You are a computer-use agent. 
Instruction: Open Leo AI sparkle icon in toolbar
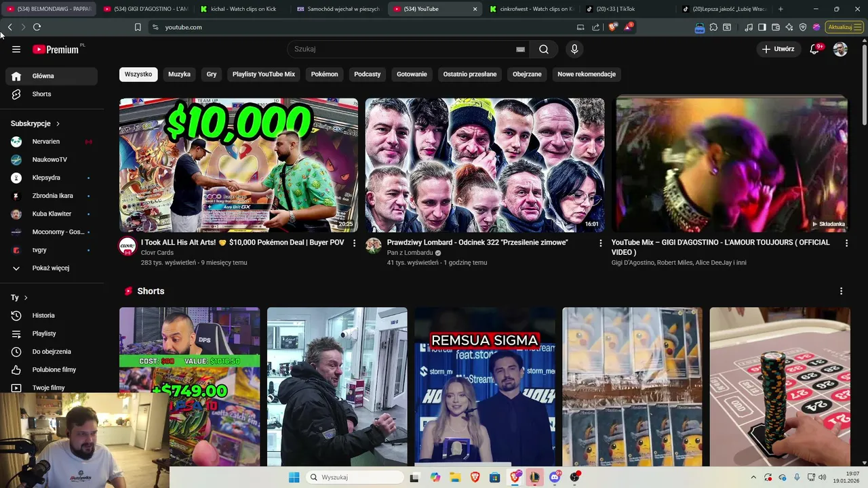pyautogui.click(x=789, y=27)
